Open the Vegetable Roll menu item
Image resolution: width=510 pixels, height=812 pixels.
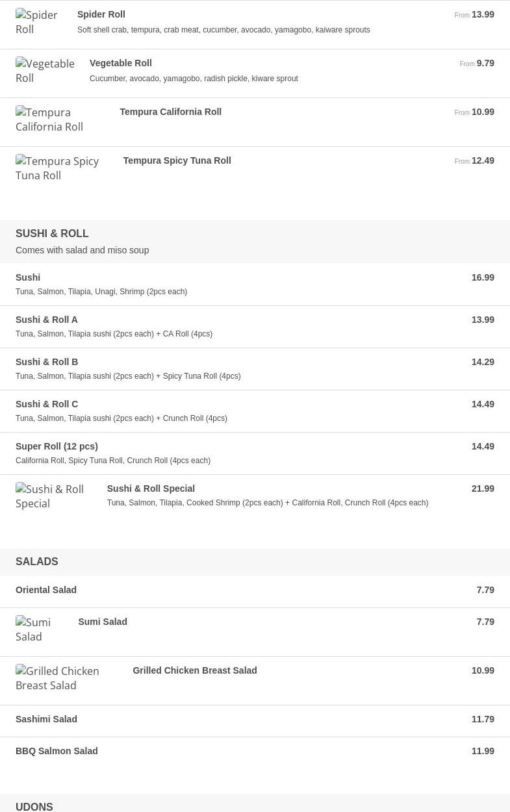121,63
